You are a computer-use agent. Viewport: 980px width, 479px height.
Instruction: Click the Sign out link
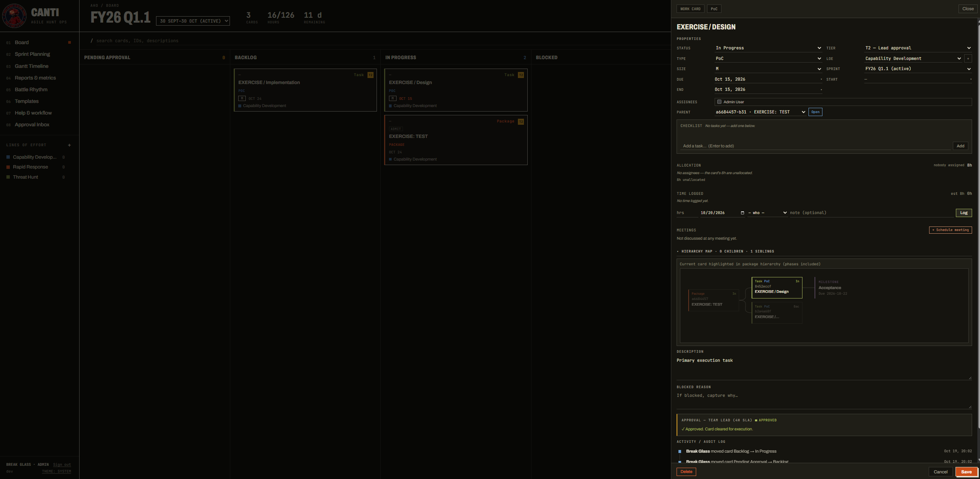point(62,465)
